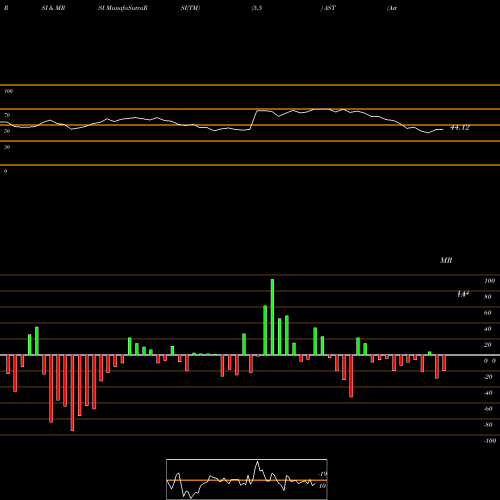Click the MR axis label -80
Screen dimensions: 500x500
tap(488, 425)
